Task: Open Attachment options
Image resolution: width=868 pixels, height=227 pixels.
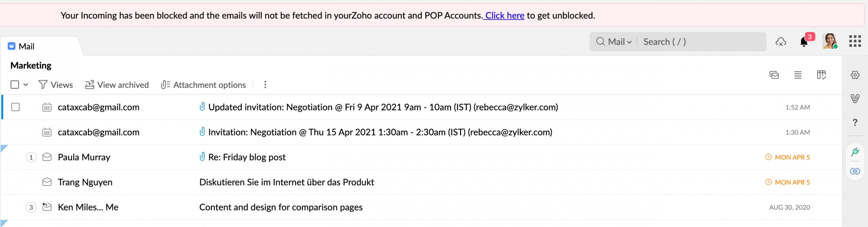Action: 203,85
